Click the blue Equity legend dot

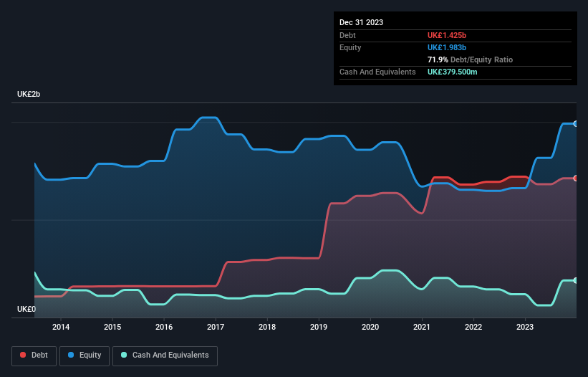coord(71,355)
